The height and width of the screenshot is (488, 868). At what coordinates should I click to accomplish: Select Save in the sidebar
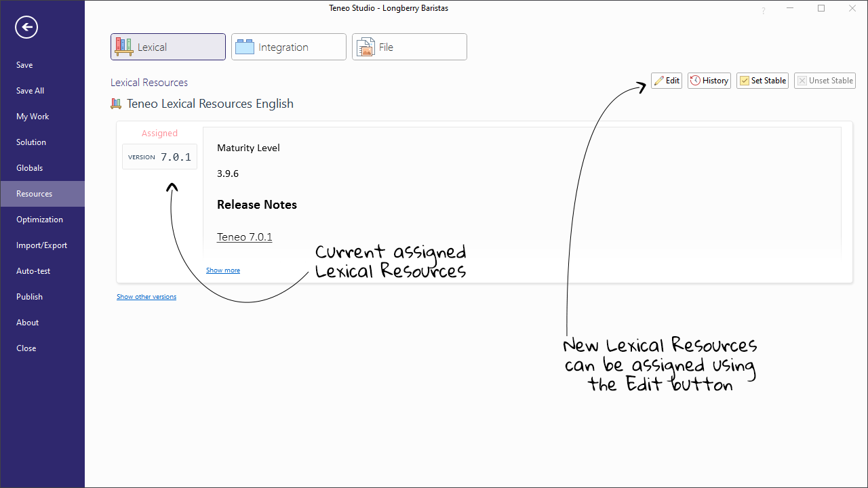(42, 65)
